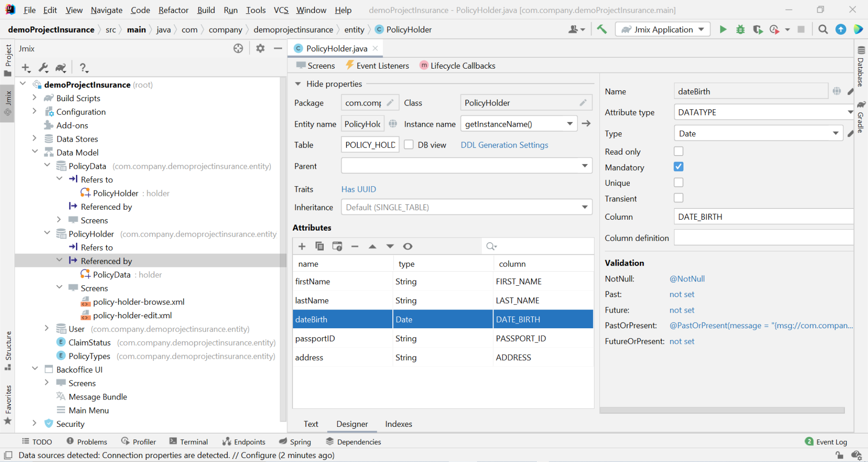Viewport: 868px width, 462px height.
Task: Edit Package with pencil icon
Action: 390,103
